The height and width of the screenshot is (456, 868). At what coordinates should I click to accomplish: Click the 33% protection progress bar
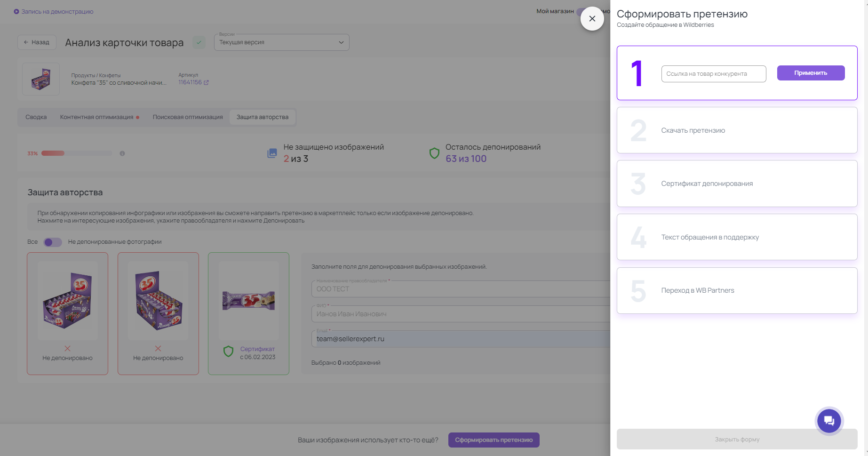[76, 153]
